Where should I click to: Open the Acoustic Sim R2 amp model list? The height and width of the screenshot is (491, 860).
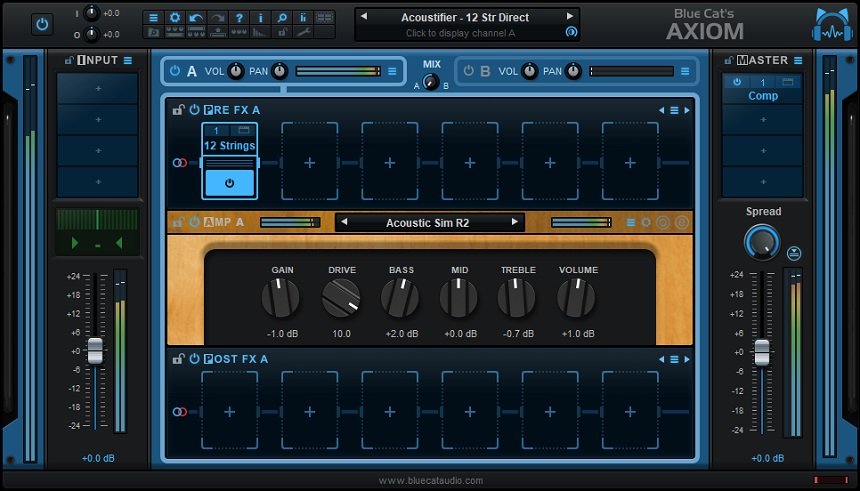click(428, 223)
